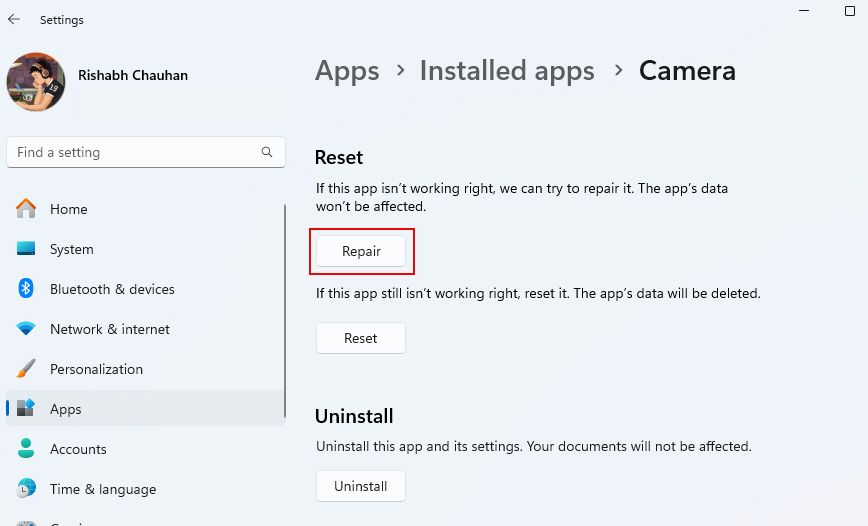
Task: Click the Bluetooth icon in the sidebar
Action: pos(26,289)
